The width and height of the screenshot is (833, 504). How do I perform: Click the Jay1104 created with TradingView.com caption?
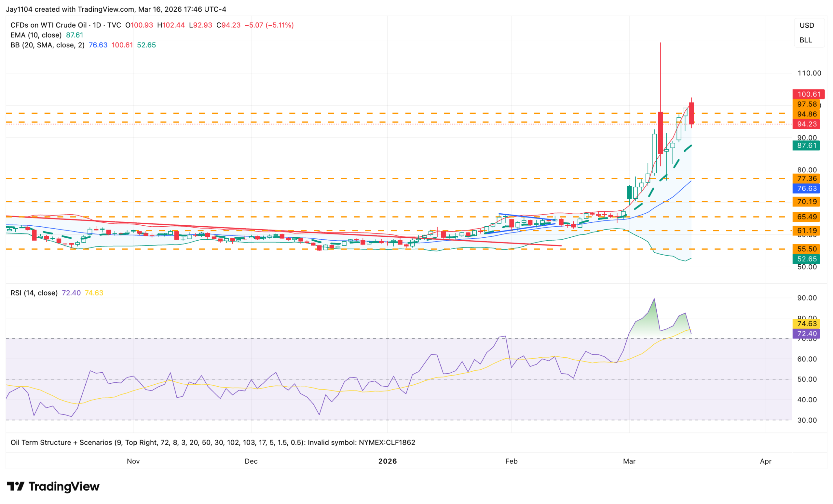[116, 9]
